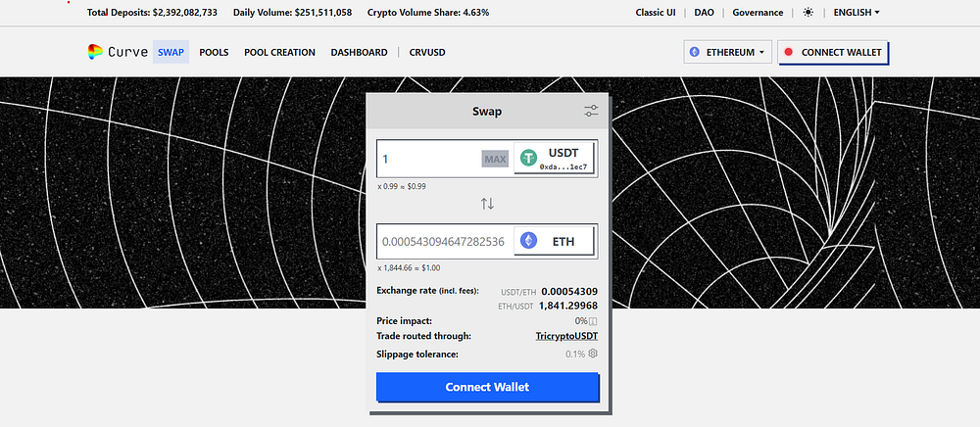This screenshot has height=427, width=980.
Task: Click the Ethereum ETH token logo
Action: pos(529,241)
